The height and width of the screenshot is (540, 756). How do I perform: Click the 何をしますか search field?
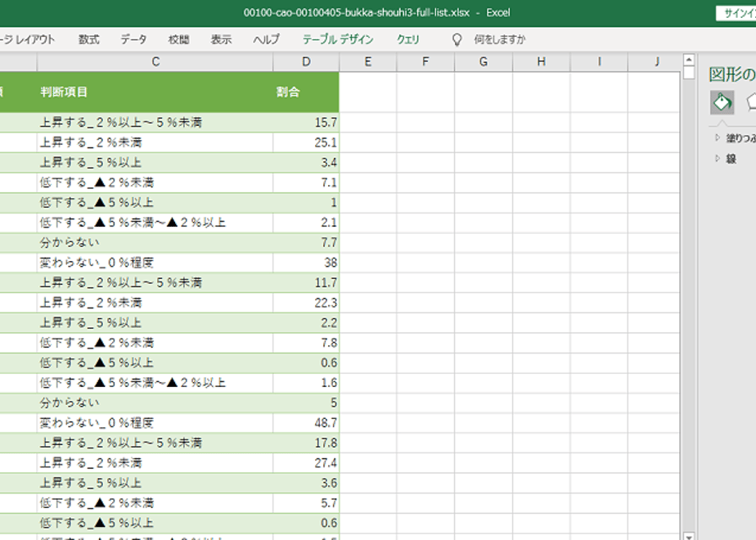[499, 39]
